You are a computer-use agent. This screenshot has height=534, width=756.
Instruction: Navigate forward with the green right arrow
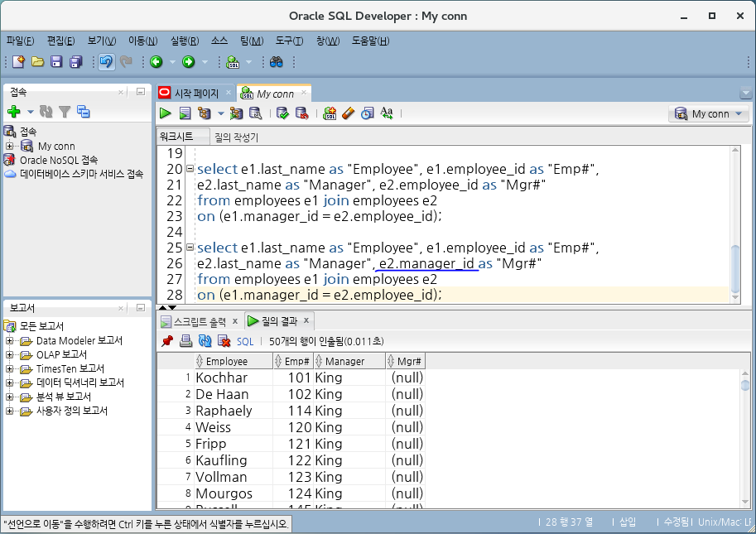coord(189,62)
